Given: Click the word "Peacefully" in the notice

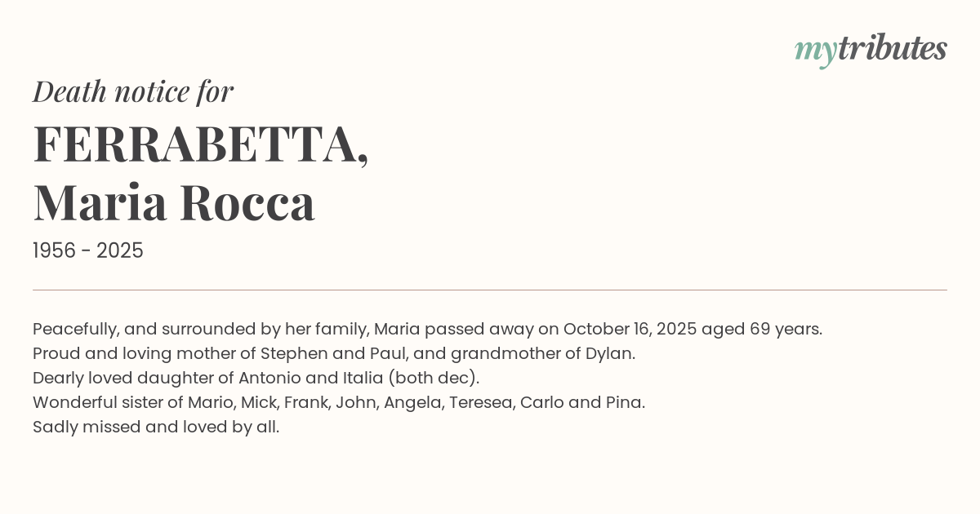Looking at the screenshot, I should point(74,329).
